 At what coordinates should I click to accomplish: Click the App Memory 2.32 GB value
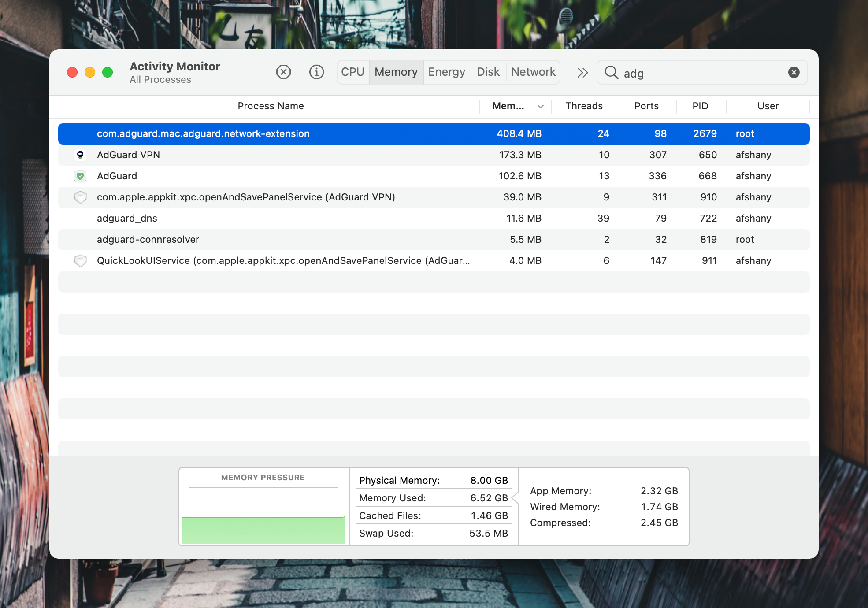coord(659,491)
